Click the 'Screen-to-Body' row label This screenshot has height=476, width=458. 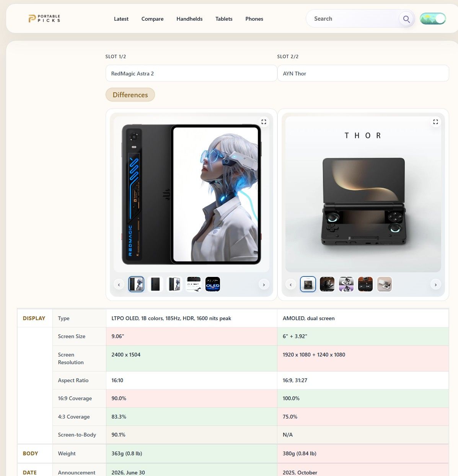[77, 435]
